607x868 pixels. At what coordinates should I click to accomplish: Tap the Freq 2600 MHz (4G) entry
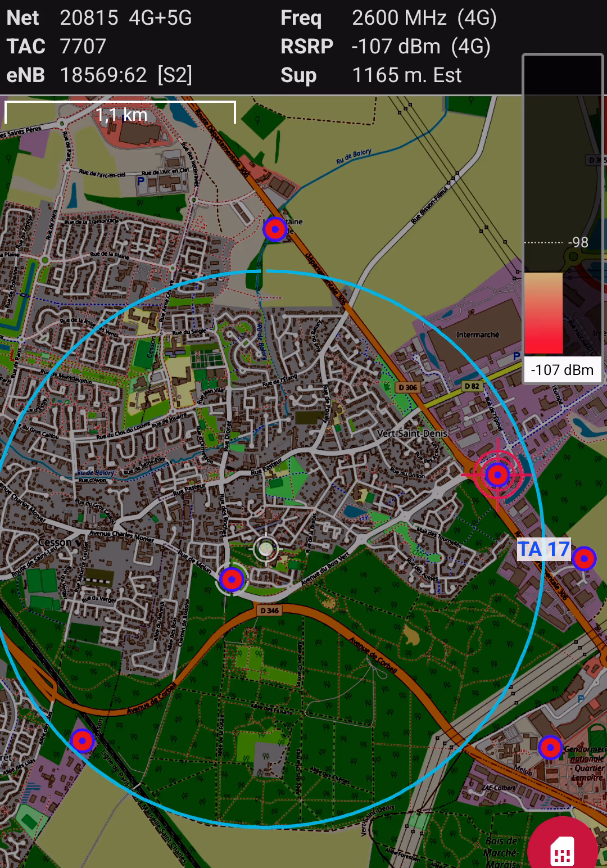pos(388,18)
